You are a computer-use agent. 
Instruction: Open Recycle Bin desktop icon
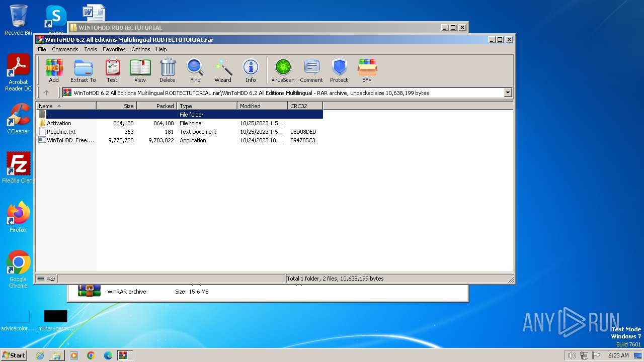click(x=18, y=20)
